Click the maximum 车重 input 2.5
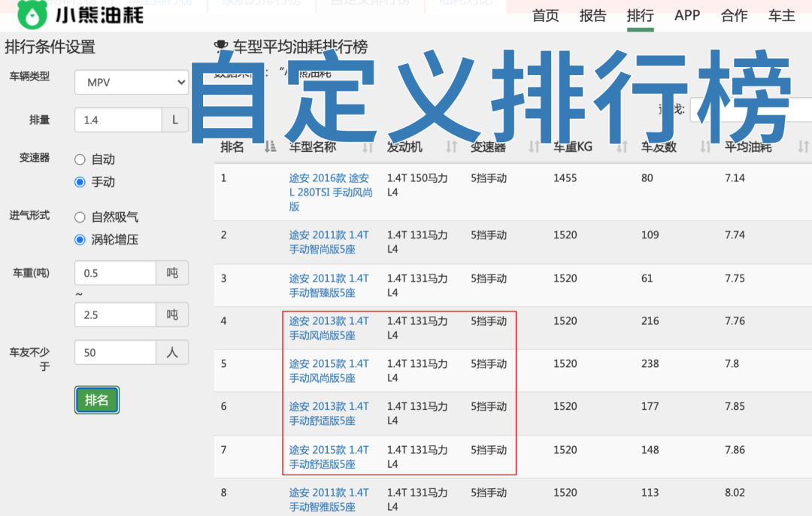Viewport: 812px width, 516px height. [115, 315]
